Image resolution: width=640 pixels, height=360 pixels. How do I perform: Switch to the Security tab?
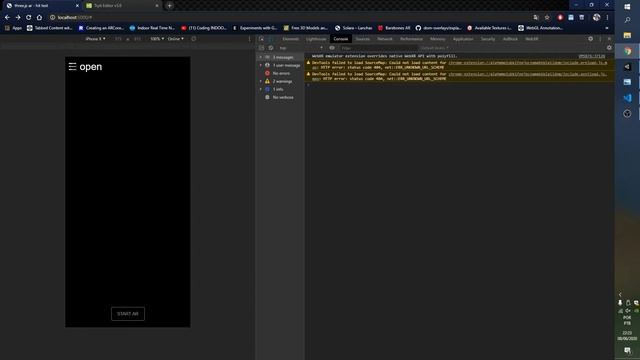488,39
